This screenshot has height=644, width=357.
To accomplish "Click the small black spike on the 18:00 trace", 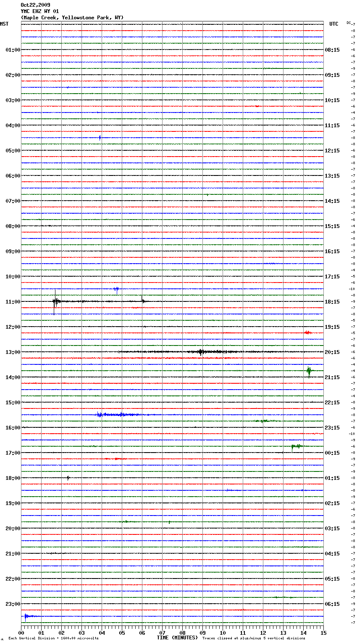I will coord(68,478).
